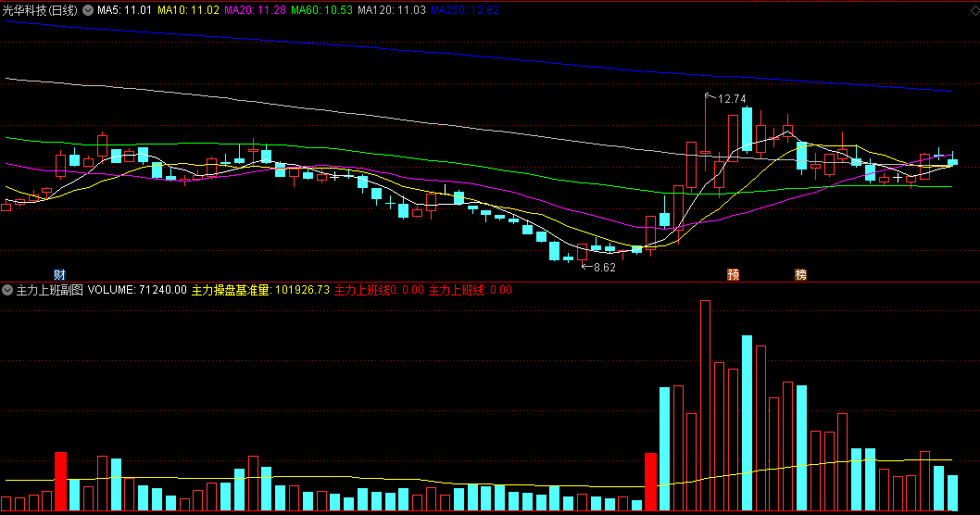
Task: Click the 12.74 high price annotation
Action: click(x=732, y=99)
